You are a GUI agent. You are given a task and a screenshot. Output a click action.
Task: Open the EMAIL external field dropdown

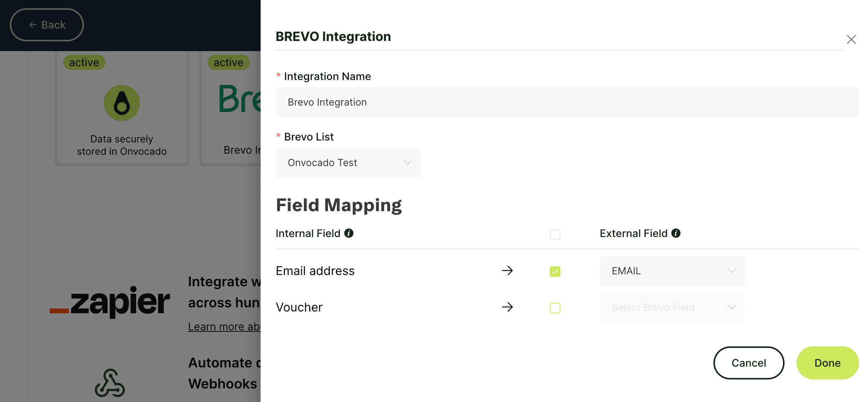click(672, 271)
